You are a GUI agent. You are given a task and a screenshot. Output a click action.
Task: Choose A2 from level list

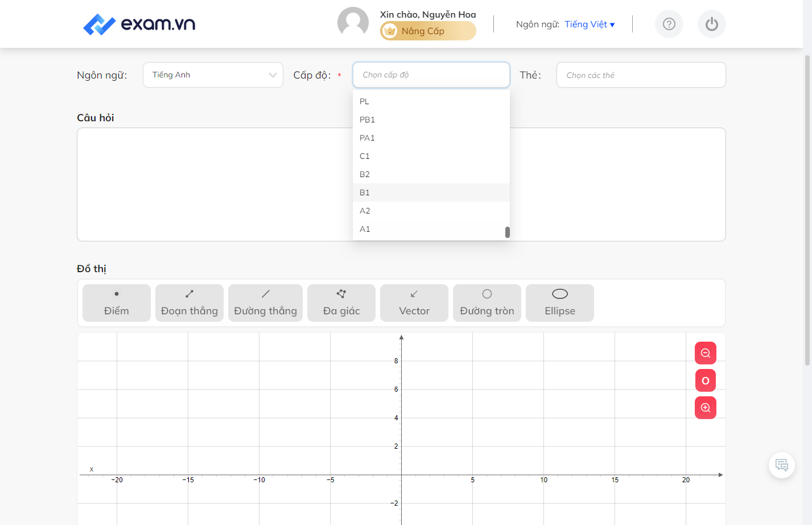(431, 211)
